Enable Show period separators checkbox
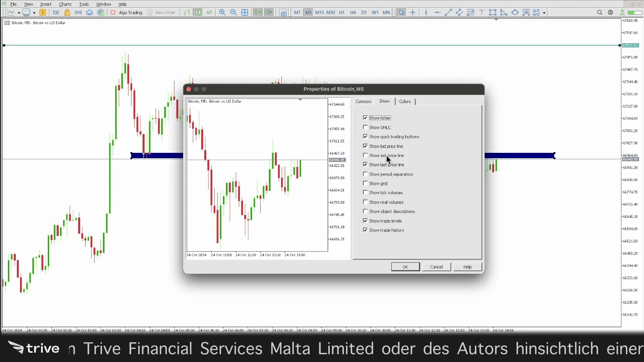 point(365,174)
